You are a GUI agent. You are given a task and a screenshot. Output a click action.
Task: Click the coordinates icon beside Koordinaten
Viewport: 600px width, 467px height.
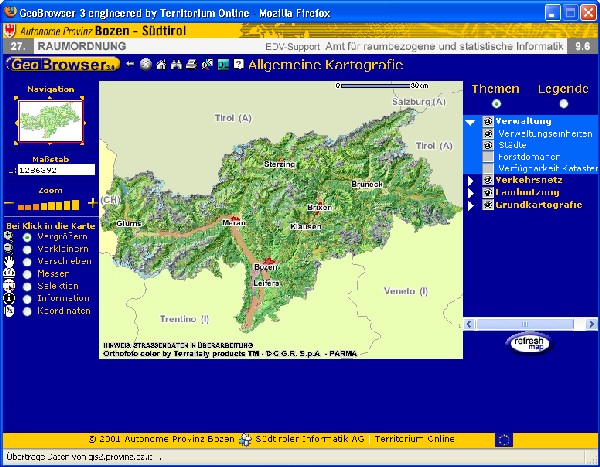[x=8, y=310]
